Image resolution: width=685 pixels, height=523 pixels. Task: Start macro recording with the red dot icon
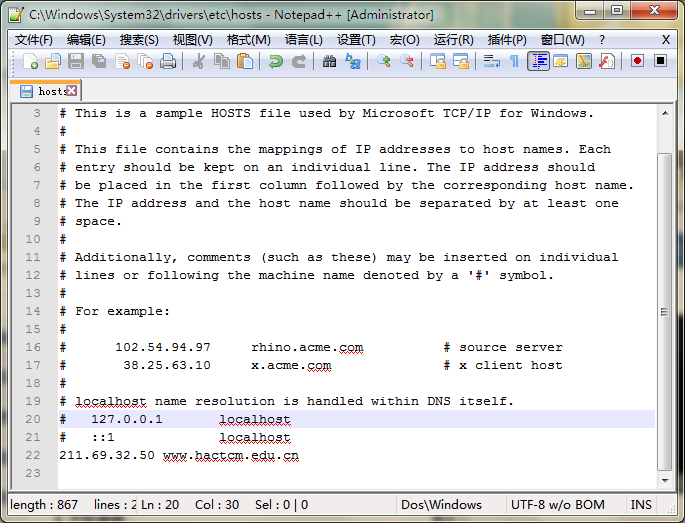[x=637, y=61]
